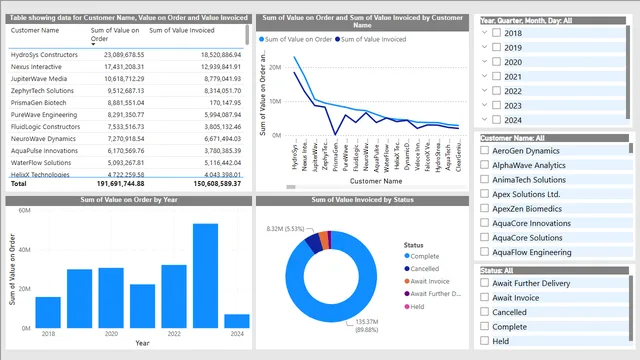Check the AquaFlow Engineering checkbox
Screen dimensions: 640x360
[484, 252]
